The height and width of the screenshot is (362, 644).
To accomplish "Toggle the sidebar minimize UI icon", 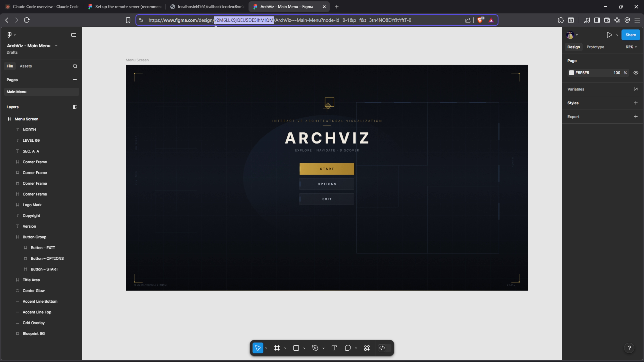I will [74, 35].
